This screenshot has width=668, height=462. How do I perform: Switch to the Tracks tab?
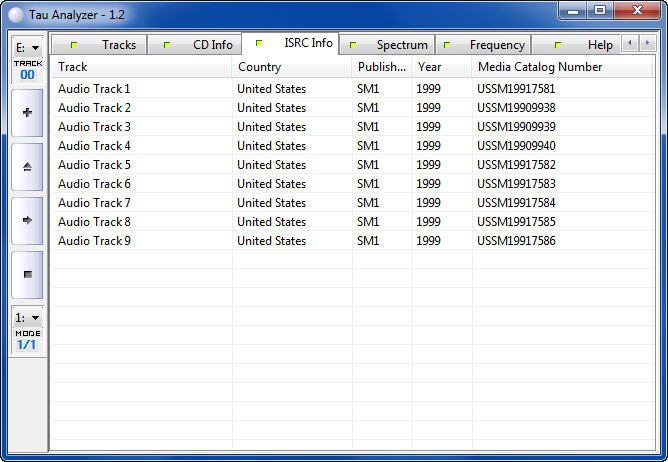[105, 45]
